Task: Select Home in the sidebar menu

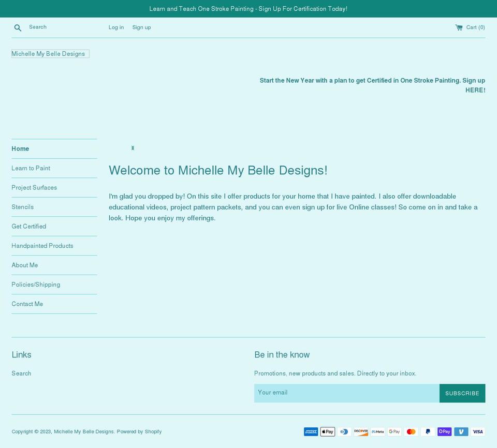Action: [54, 148]
